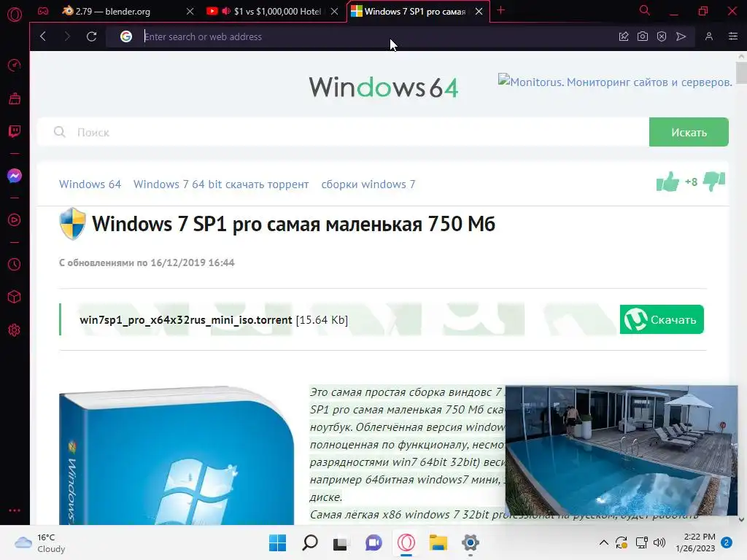The height and width of the screenshot is (560, 747).
Task: Open Extensions cube icon in sidebar
Action: point(15,297)
